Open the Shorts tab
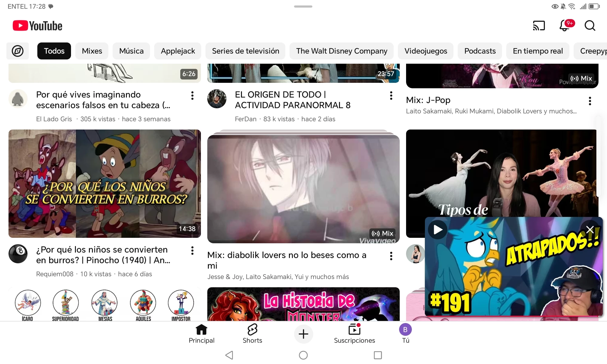Viewport: 607px width, 364px height. point(252,334)
